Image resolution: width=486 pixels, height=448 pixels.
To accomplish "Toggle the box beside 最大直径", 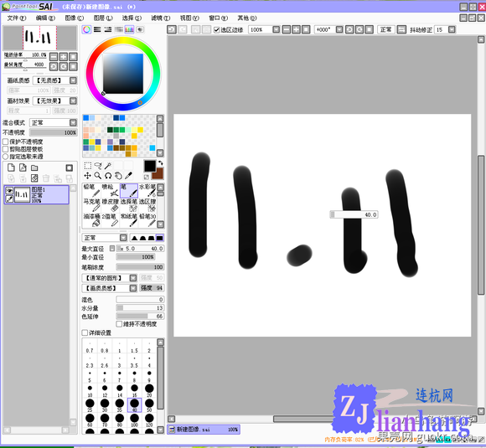I will [112, 248].
